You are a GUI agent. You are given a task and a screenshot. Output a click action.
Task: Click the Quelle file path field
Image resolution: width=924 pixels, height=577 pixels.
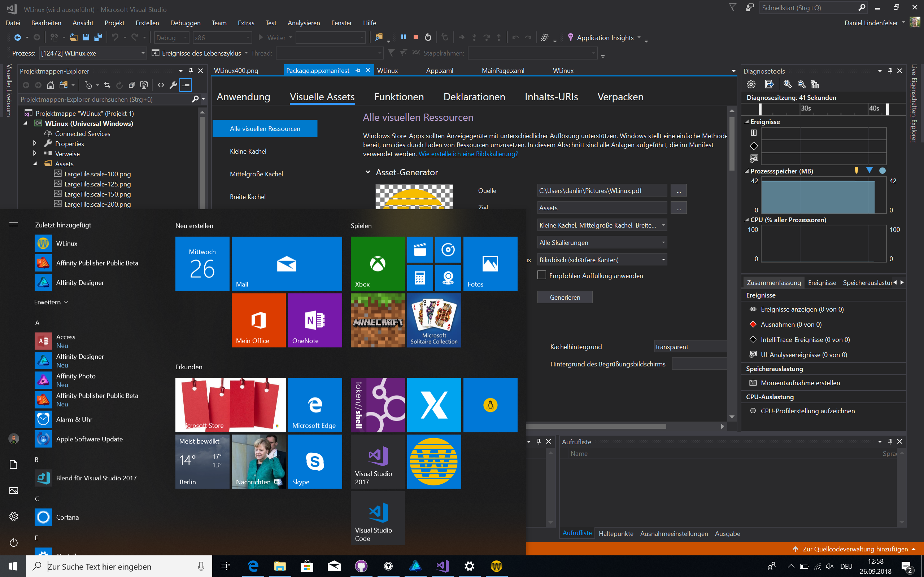coord(602,190)
